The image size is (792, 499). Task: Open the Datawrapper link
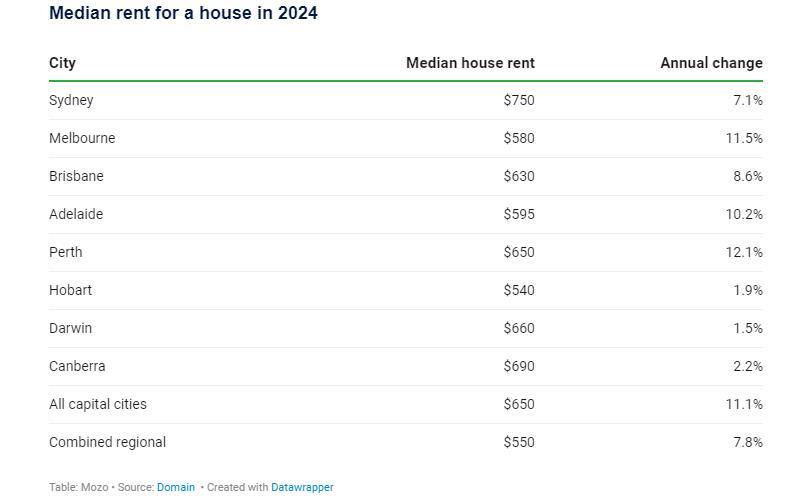point(302,487)
